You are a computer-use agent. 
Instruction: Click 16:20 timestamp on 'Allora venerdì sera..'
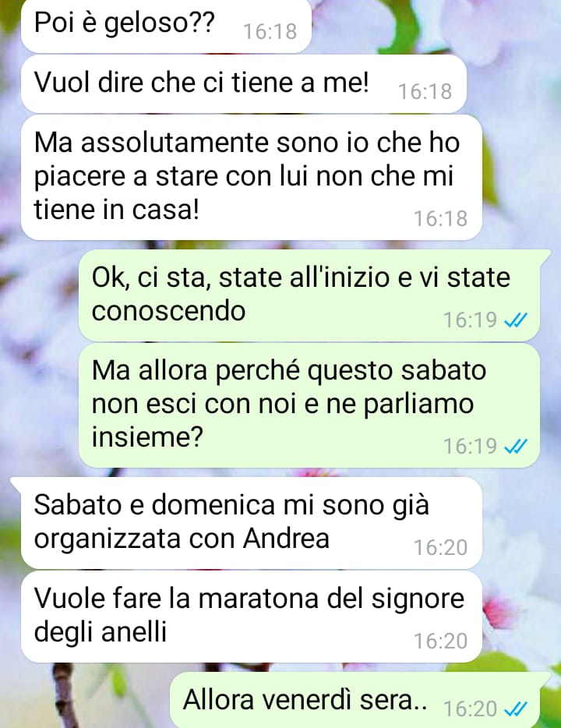470,709
